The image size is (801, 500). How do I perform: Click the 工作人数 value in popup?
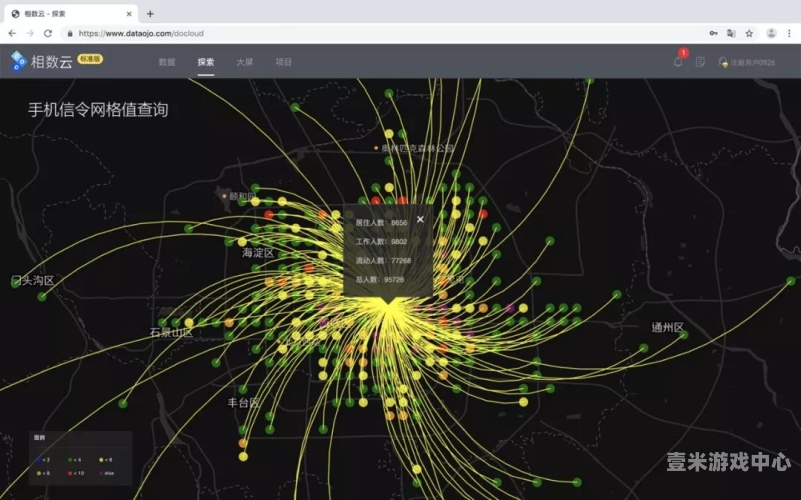(x=399, y=242)
